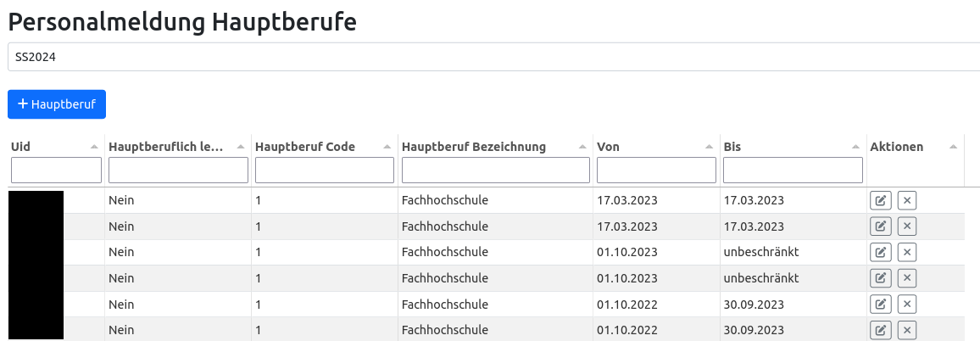Click delete icon in first table row
The height and width of the screenshot is (341, 980).
click(906, 201)
